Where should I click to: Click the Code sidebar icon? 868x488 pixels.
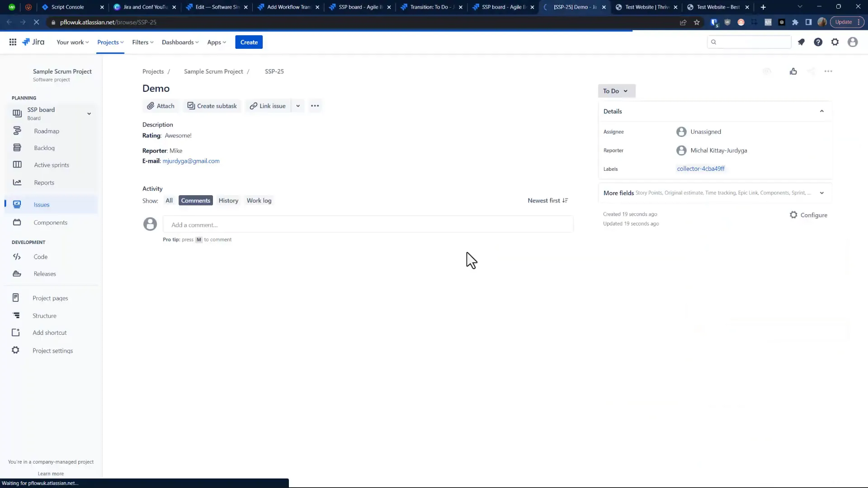[x=17, y=257]
